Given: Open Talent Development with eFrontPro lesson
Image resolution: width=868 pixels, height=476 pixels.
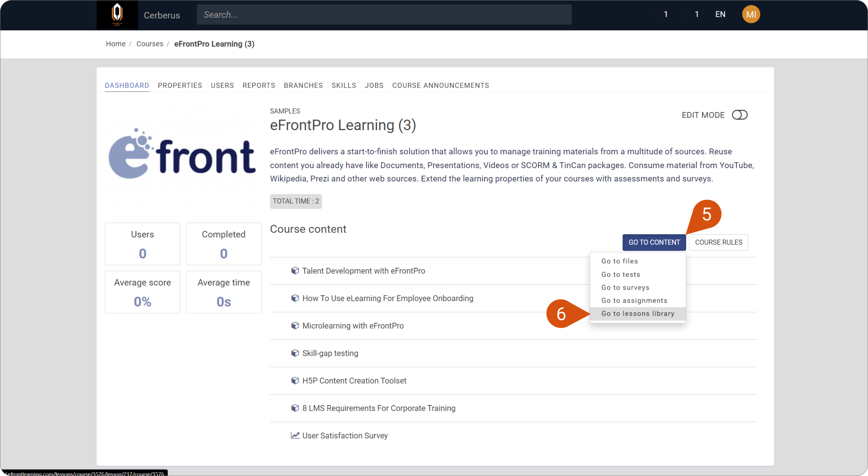Looking at the screenshot, I should (363, 271).
